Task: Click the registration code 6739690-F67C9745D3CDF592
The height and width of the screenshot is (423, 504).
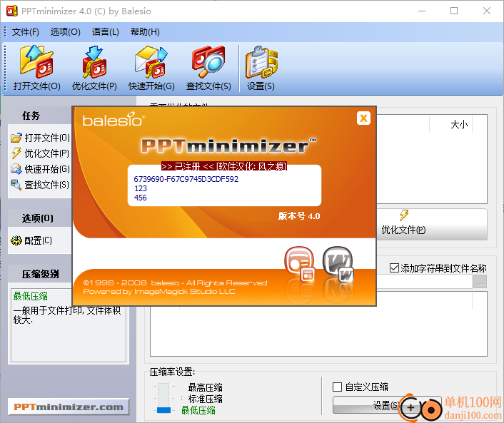Action: 186,179
